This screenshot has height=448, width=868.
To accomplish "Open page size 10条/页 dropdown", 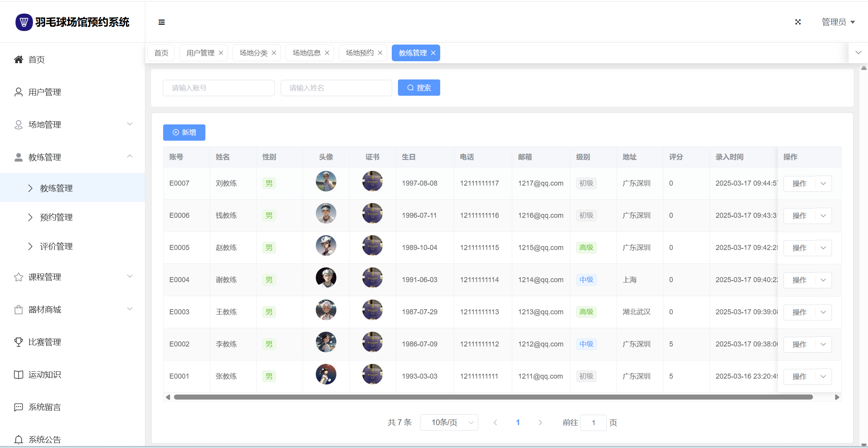I will pyautogui.click(x=449, y=422).
